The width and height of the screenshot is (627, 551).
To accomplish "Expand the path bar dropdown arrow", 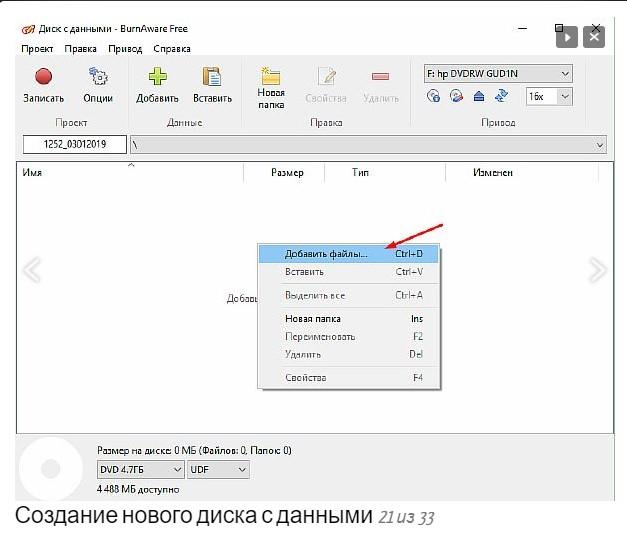I will click(599, 145).
